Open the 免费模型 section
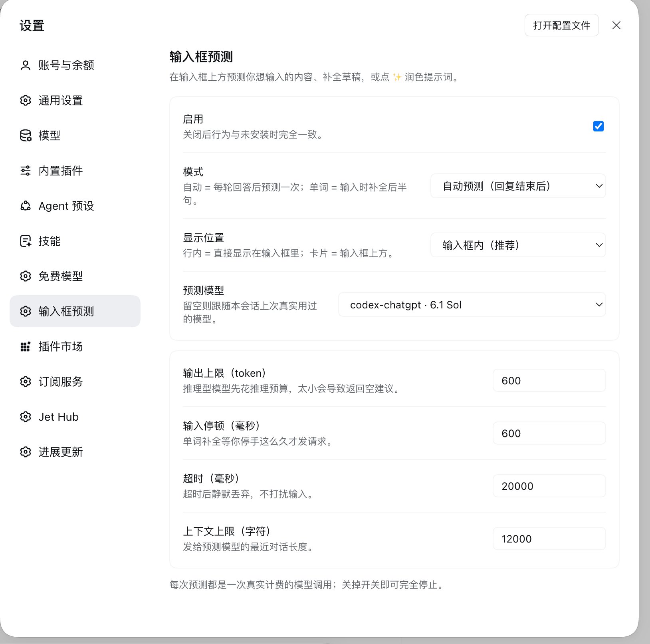Viewport: 650px width, 644px height. tap(75, 276)
